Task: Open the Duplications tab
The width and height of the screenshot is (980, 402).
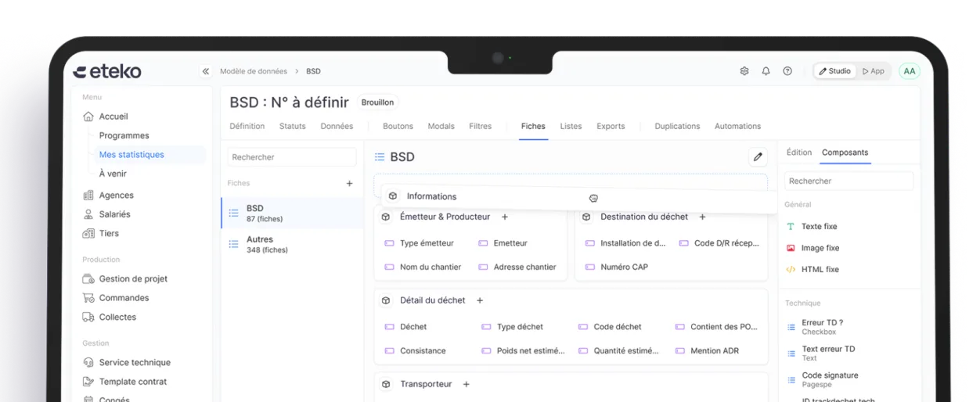Action: [677, 126]
